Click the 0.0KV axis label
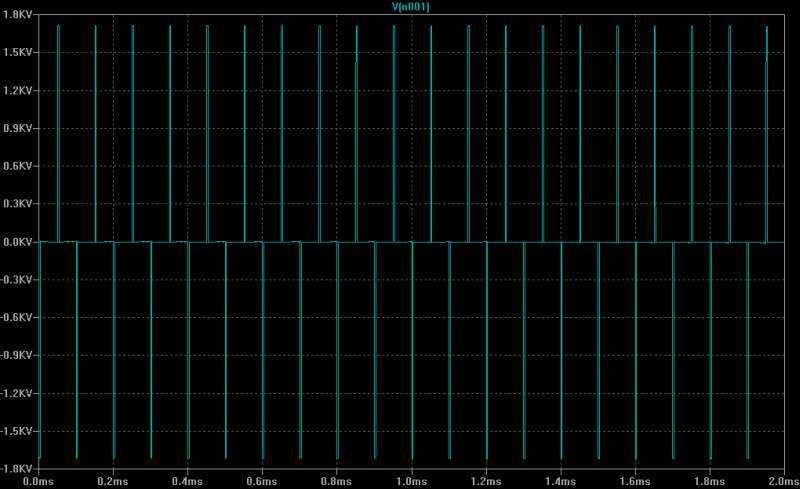The height and width of the screenshot is (489, 800). pos(17,242)
